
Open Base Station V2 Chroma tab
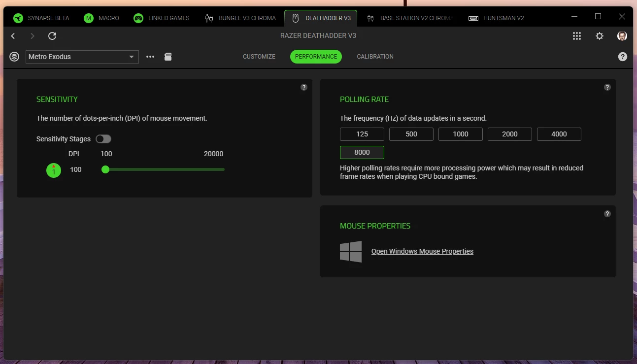click(410, 18)
